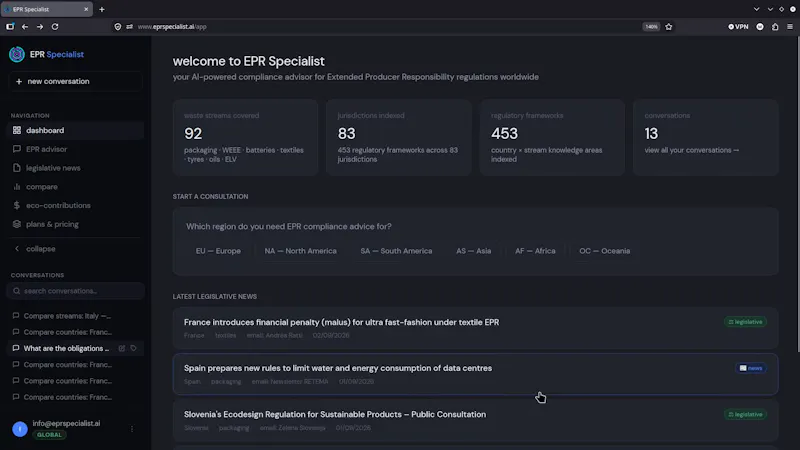Viewport: 800px width, 450px height.
Task: Open EPR advisor in the sidebar
Action: point(75,149)
